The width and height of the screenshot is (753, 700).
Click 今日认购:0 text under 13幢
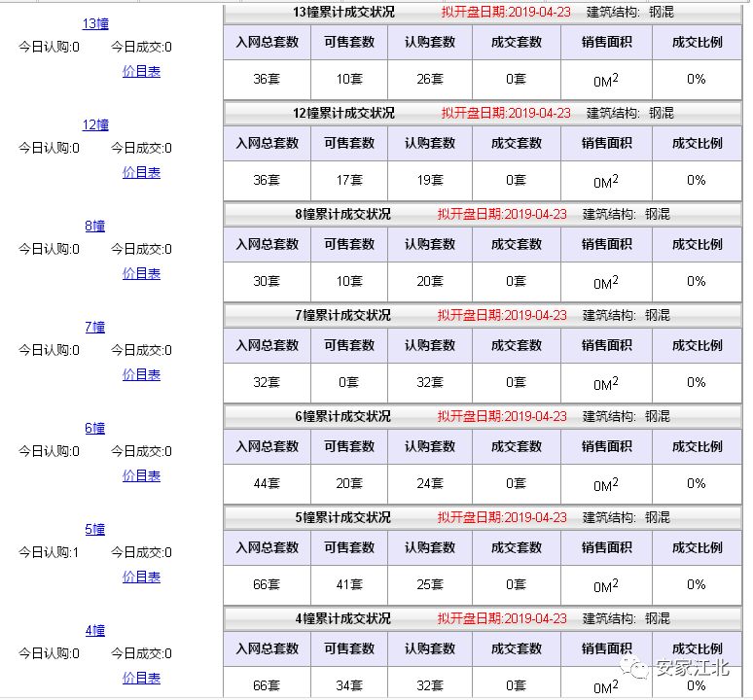click(49, 47)
